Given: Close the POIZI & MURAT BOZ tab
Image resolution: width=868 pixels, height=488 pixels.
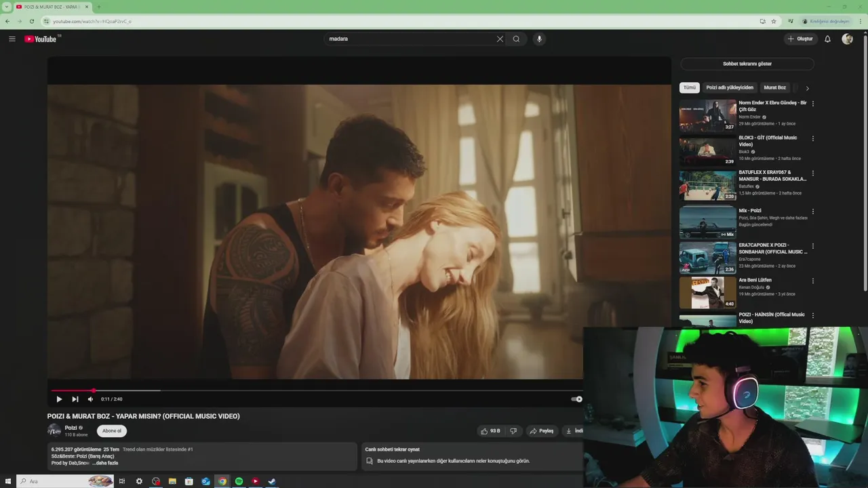Looking at the screenshot, I should click(87, 7).
